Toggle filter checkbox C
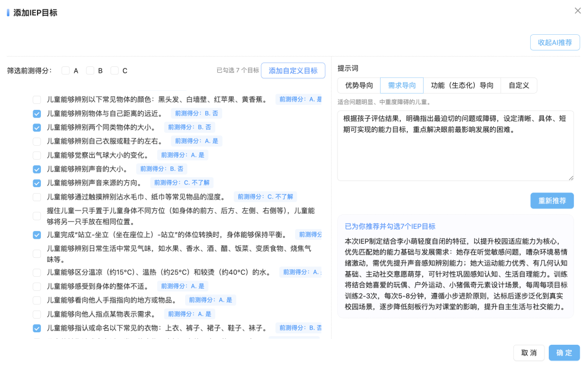The image size is (588, 366). [x=115, y=71]
